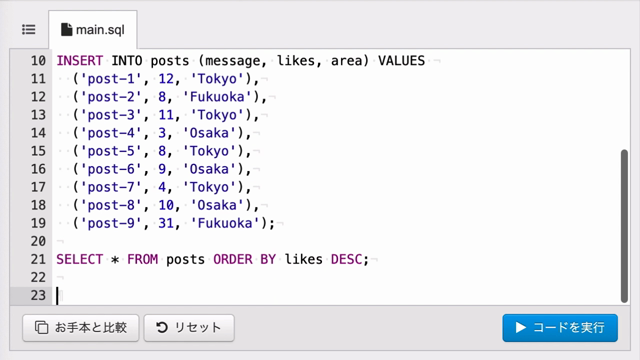Viewport: 640px width, 360px height.
Task: Run code with コードを実行 button
Action: pos(560,328)
